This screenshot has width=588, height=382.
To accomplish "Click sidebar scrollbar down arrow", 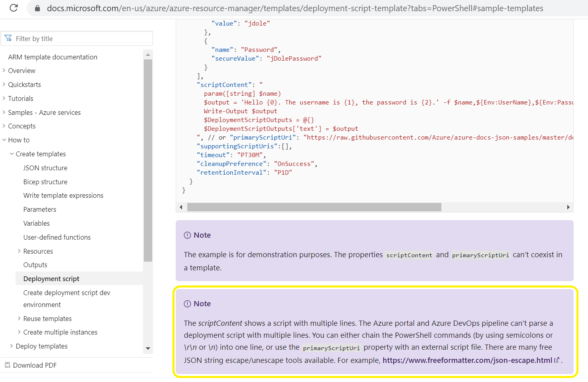I will coord(148,348).
